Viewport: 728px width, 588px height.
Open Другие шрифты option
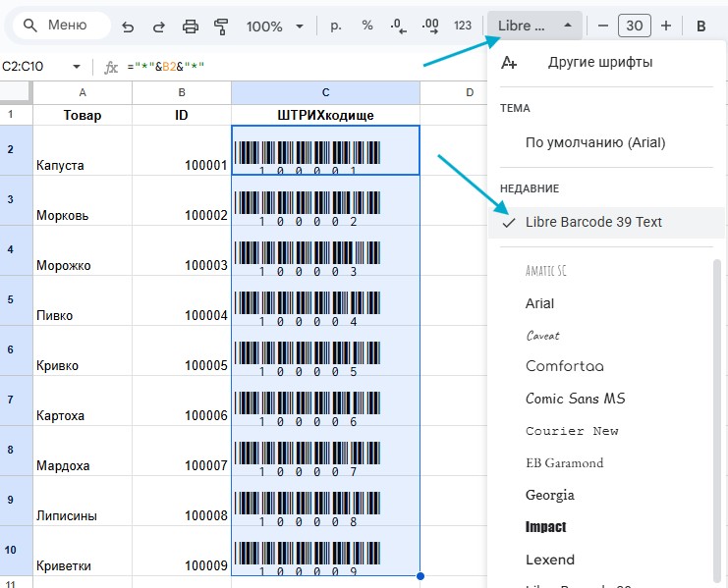point(600,62)
